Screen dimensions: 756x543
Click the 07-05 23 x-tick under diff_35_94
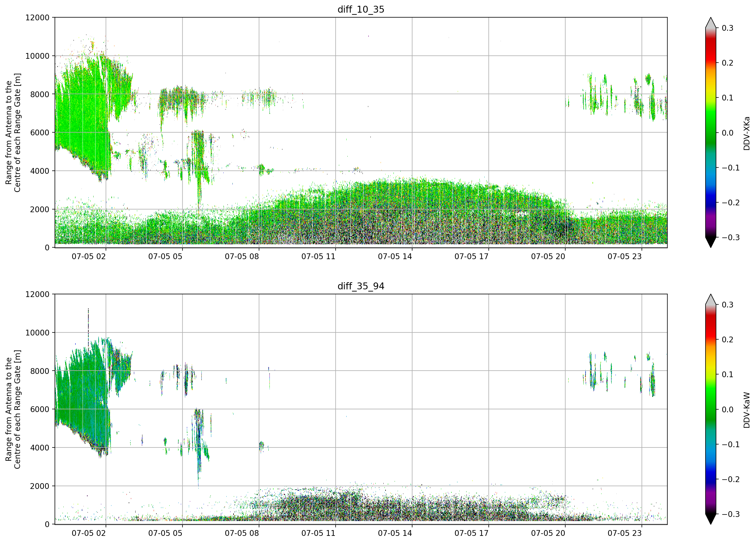point(625,533)
